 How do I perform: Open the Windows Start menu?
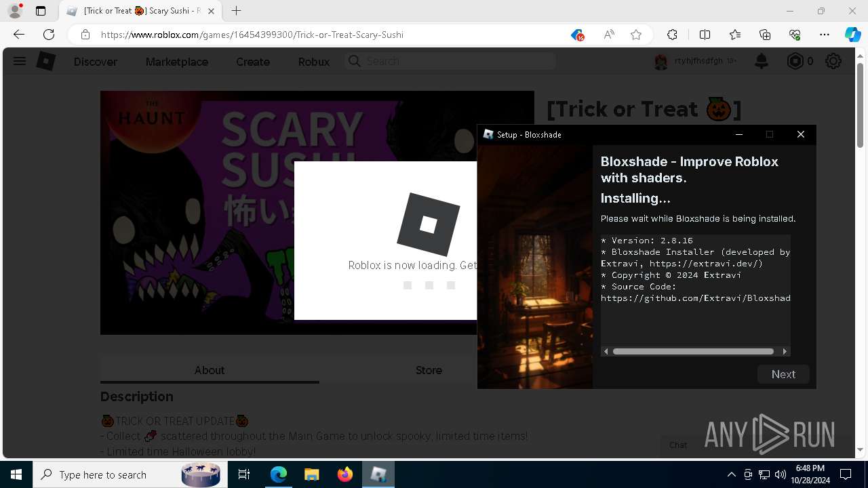click(x=16, y=474)
